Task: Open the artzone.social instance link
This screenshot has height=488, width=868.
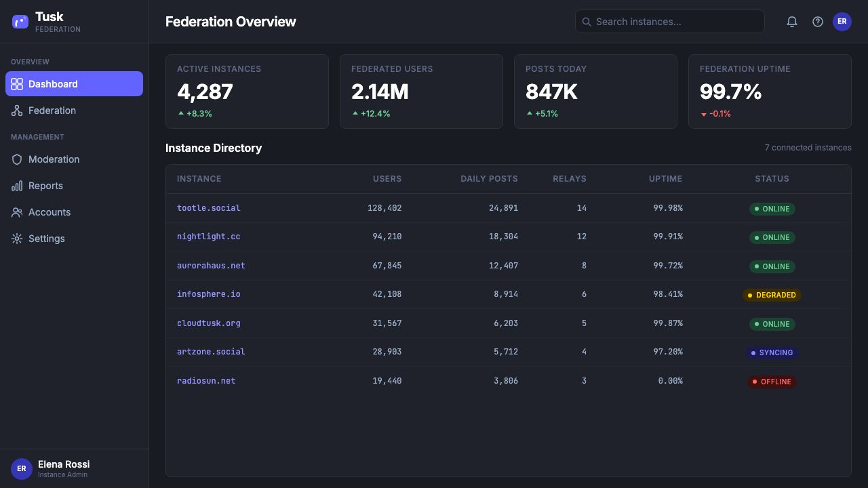Action: [211, 352]
